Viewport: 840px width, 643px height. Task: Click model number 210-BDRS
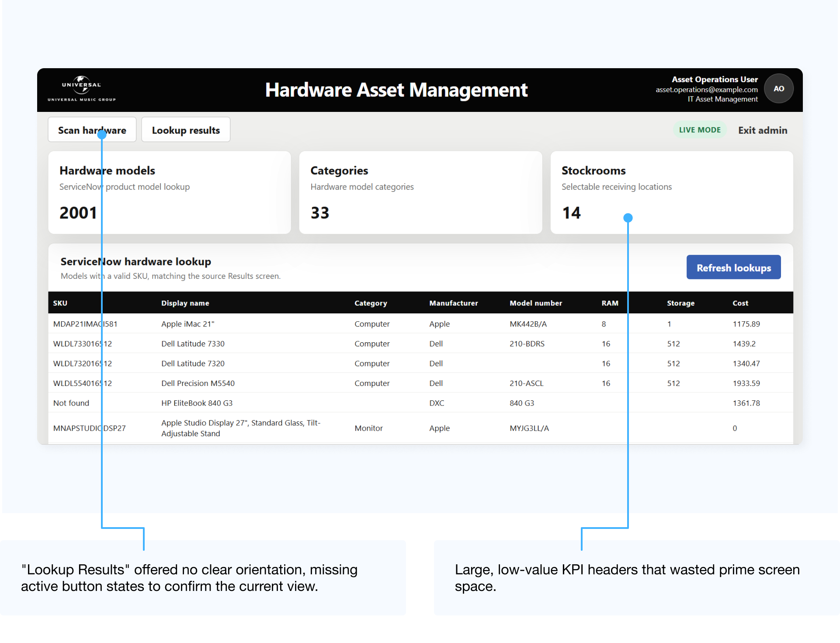[527, 344]
